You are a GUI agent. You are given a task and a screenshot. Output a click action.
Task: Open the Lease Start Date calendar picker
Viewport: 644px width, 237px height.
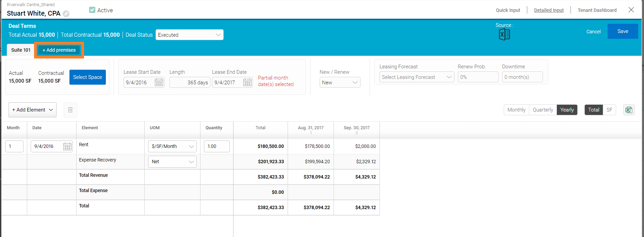point(159,82)
